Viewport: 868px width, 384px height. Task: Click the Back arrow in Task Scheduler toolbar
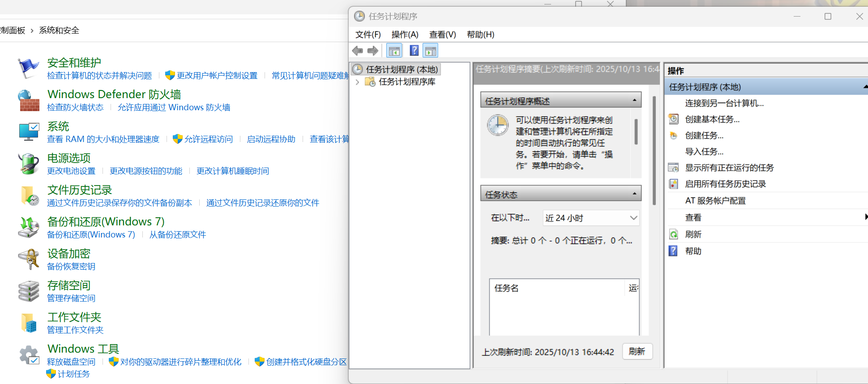pos(358,51)
